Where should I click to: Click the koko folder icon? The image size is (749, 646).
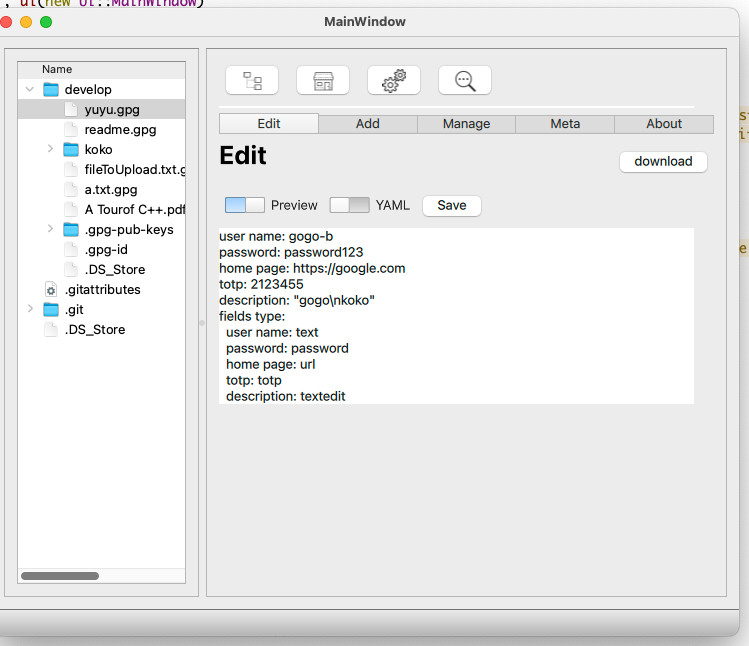71,150
